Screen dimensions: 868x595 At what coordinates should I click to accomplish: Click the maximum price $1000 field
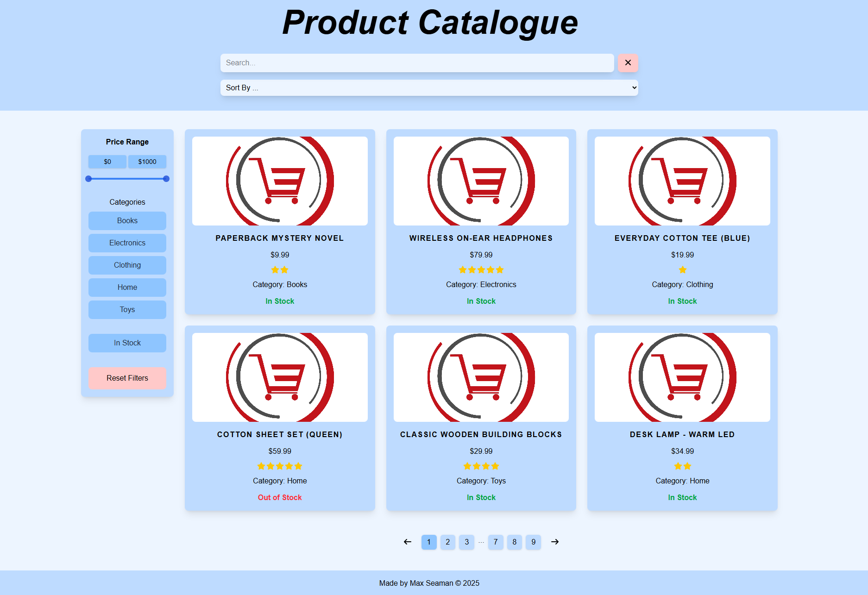147,162
